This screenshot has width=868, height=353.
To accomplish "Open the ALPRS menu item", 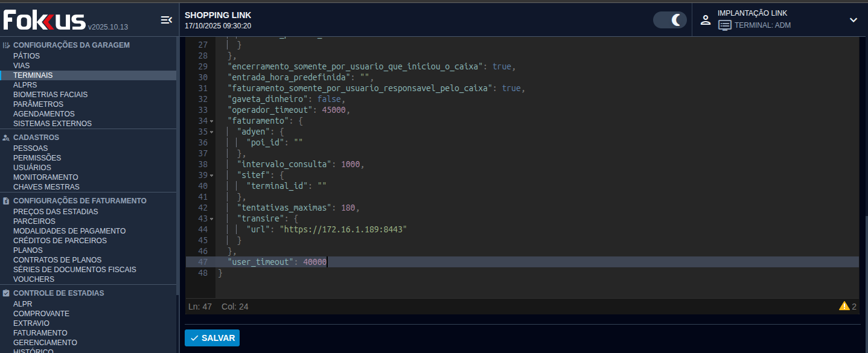I will pyautogui.click(x=25, y=85).
